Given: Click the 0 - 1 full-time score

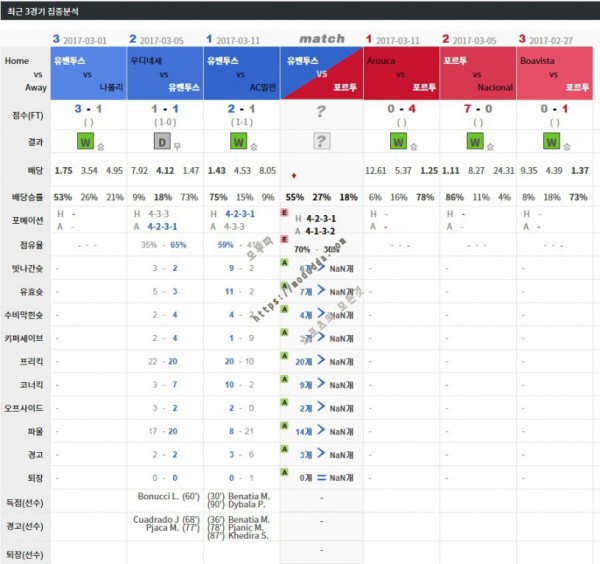Looking at the screenshot, I should [x=554, y=109].
